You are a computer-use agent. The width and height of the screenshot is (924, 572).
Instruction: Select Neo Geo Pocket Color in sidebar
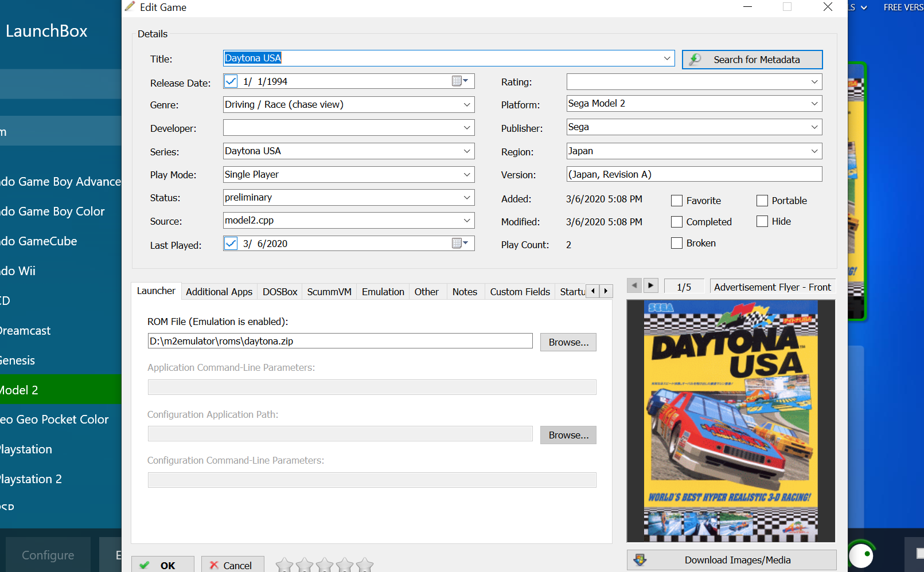click(60, 420)
